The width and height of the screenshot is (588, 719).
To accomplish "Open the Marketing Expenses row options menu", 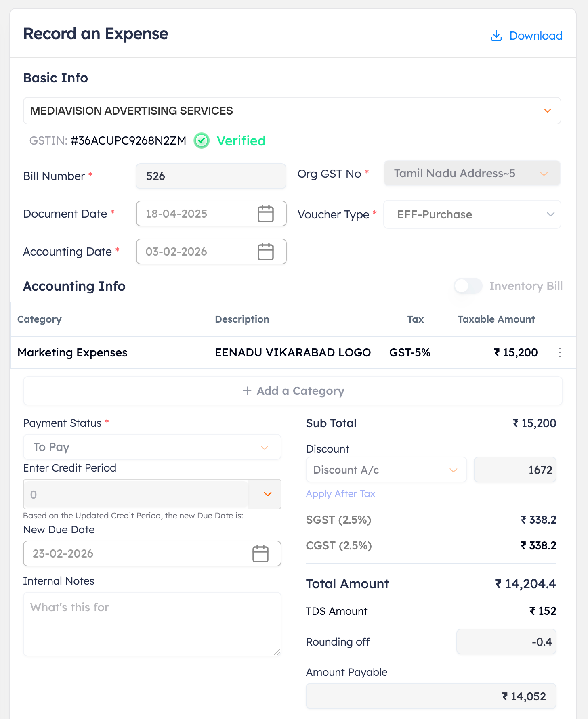I will (x=560, y=352).
